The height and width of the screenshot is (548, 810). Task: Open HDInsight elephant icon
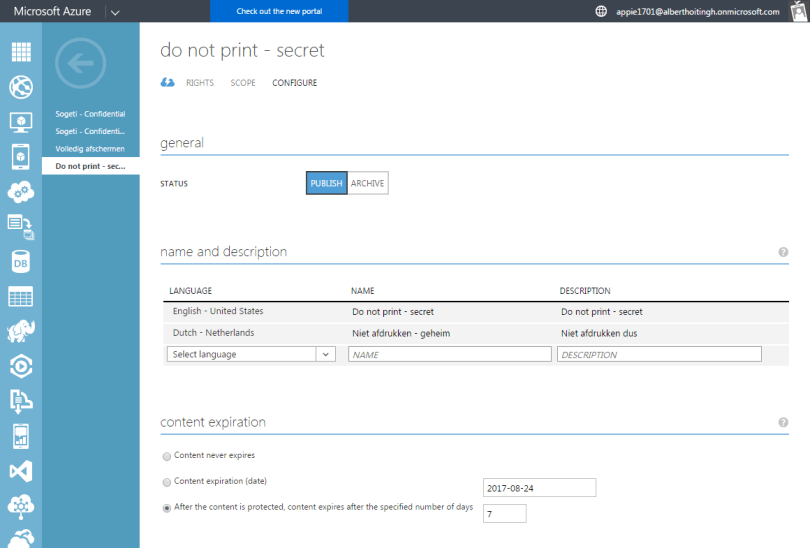20,332
